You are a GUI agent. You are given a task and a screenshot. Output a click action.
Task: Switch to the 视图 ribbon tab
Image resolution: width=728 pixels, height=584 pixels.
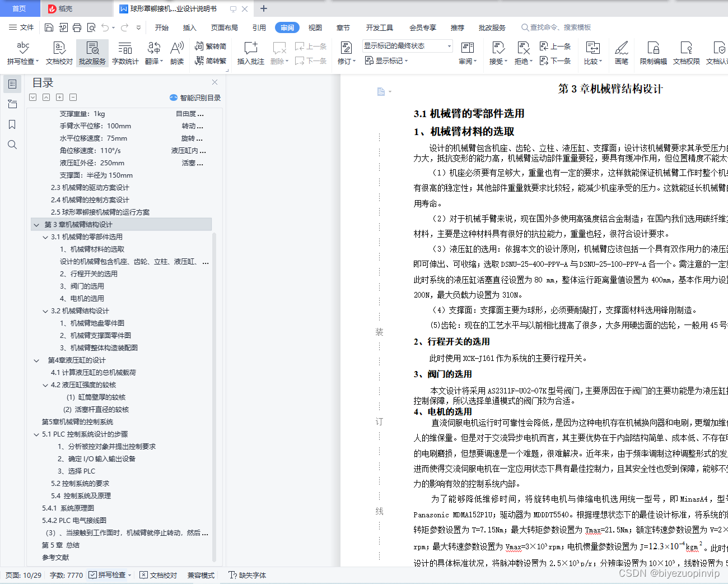pos(315,27)
